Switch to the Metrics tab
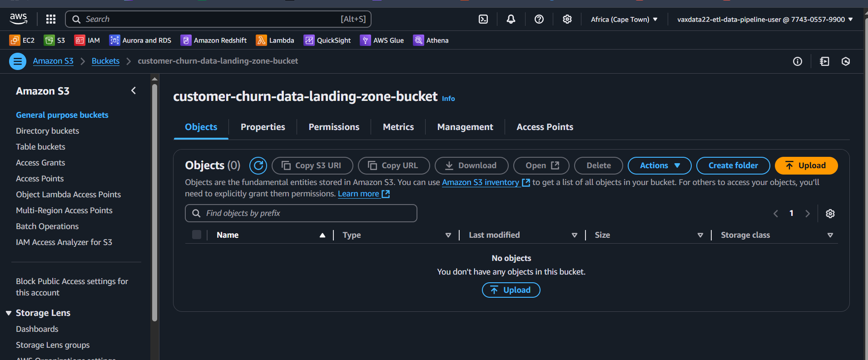Image resolution: width=868 pixels, height=360 pixels. point(398,127)
